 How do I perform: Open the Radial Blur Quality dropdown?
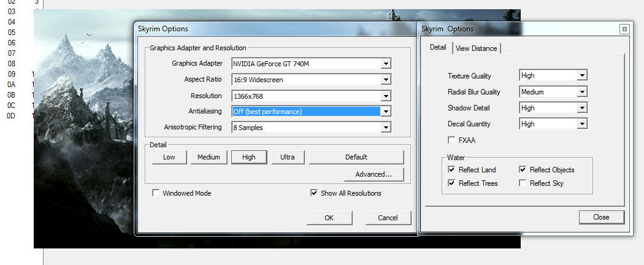point(582,91)
